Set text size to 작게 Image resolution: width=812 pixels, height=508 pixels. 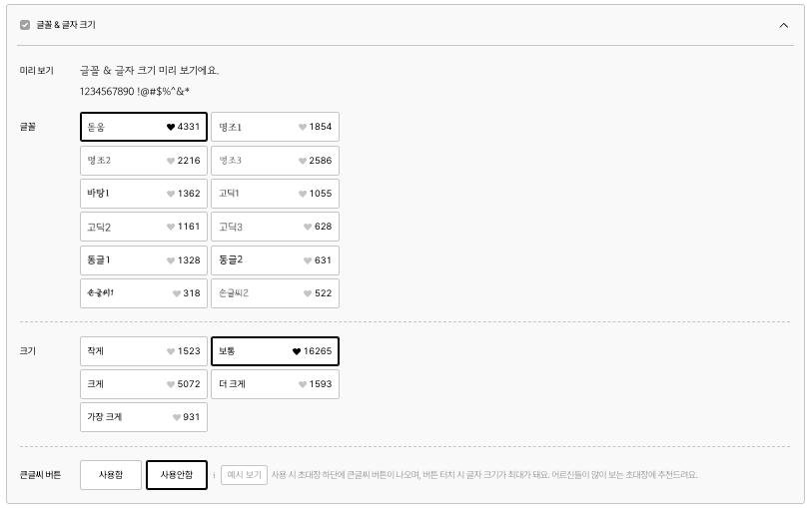(x=144, y=351)
